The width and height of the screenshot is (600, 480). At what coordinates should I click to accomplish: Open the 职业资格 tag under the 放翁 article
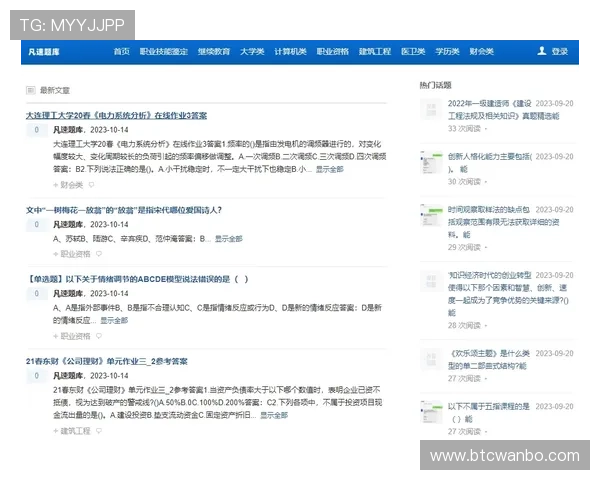(x=75, y=254)
